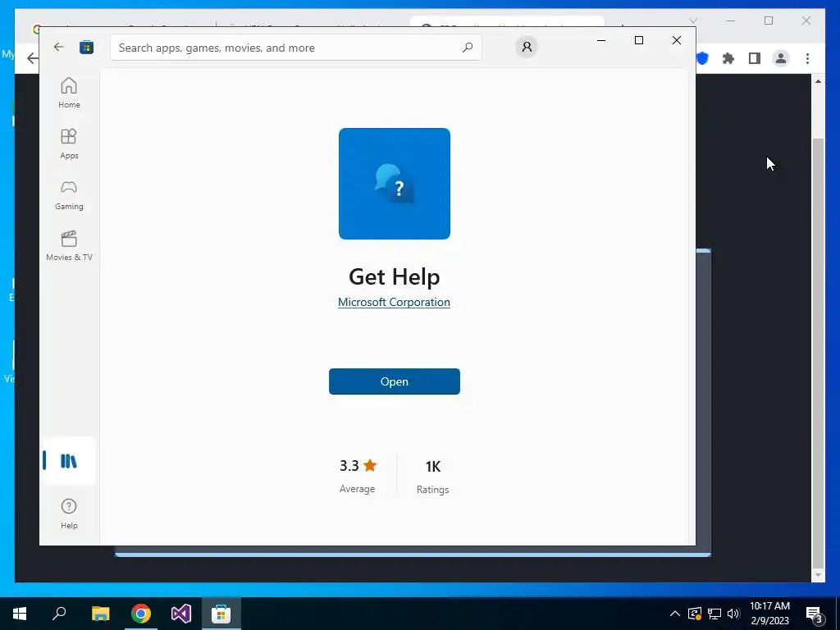Viewport: 840px width, 630px height.
Task: Open Home in Store sidebar
Action: 69,94
